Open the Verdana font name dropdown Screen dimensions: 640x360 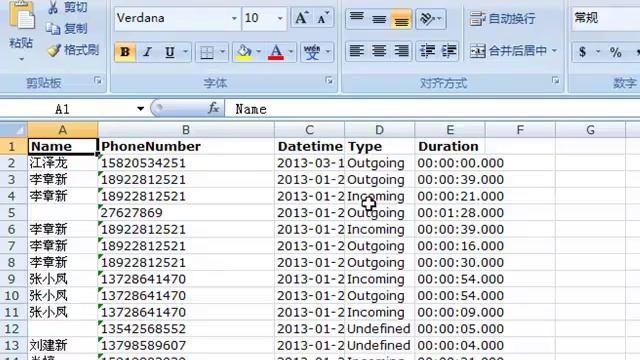coord(234,18)
